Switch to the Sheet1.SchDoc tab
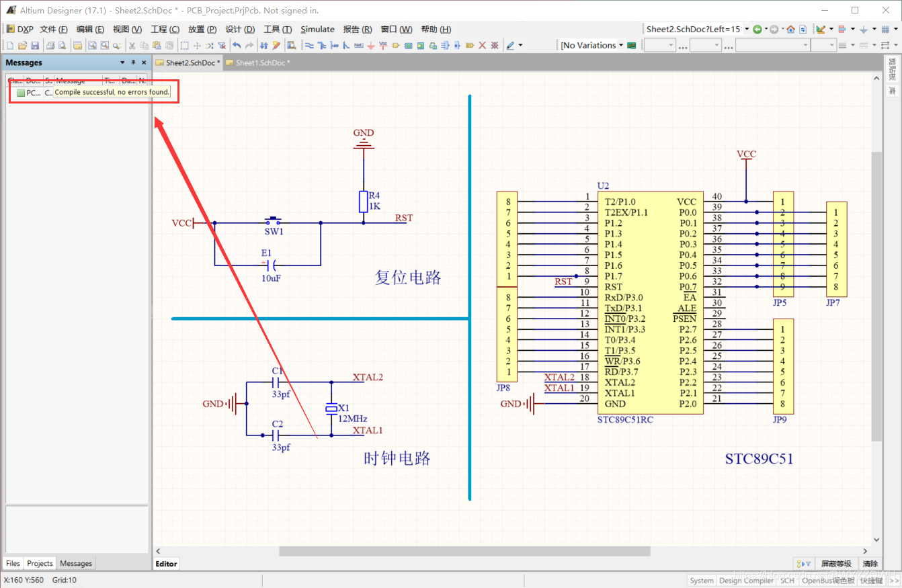Screen dimensions: 902x588 (x=258, y=62)
